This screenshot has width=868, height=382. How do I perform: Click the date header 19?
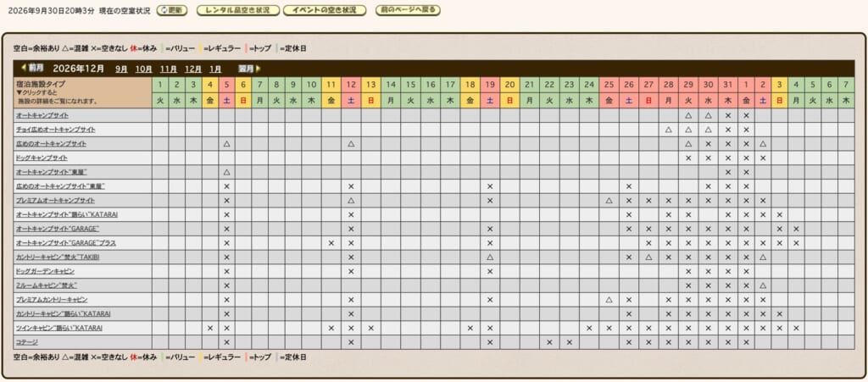click(490, 85)
